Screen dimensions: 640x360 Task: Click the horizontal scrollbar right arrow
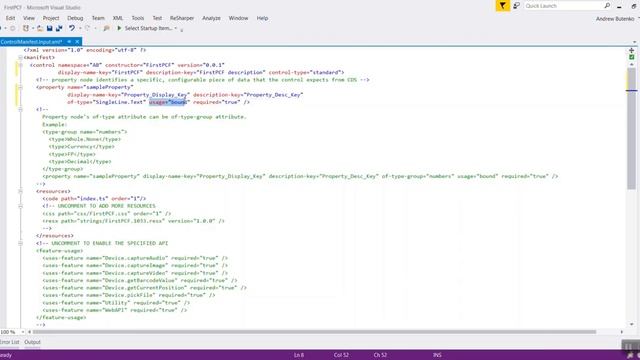coord(622,332)
